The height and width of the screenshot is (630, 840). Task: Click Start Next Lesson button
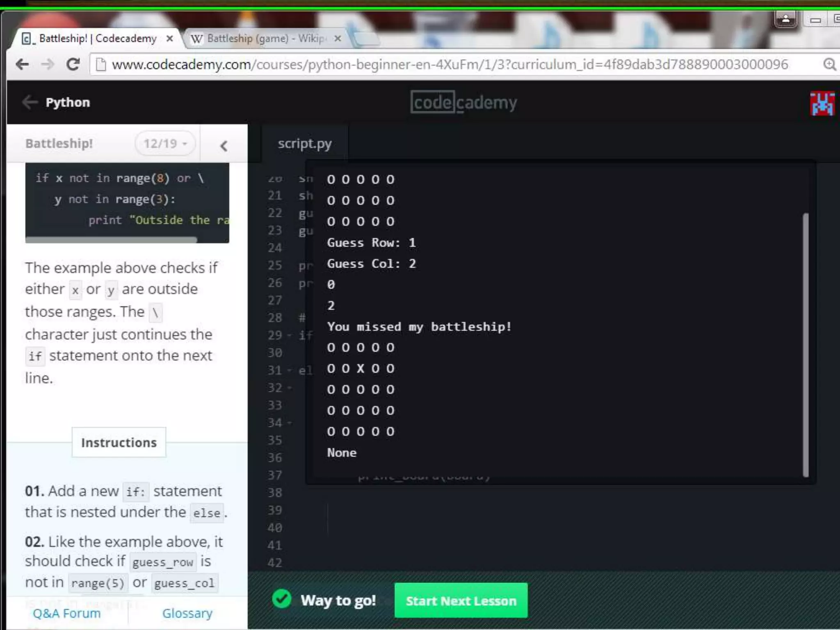pos(461,600)
